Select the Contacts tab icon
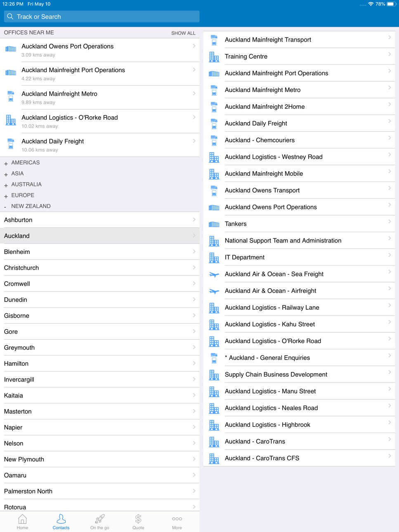Screen dimensions: 399x532 click(x=61, y=519)
